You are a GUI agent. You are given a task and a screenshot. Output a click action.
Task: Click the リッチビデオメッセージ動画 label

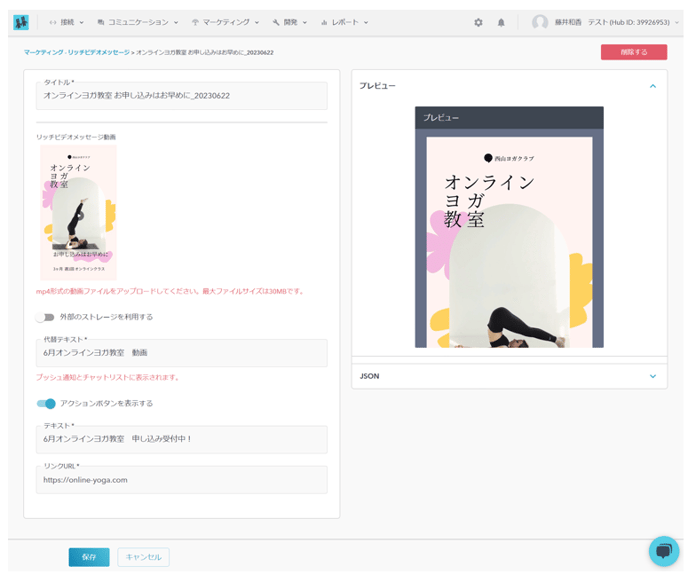[x=76, y=137]
